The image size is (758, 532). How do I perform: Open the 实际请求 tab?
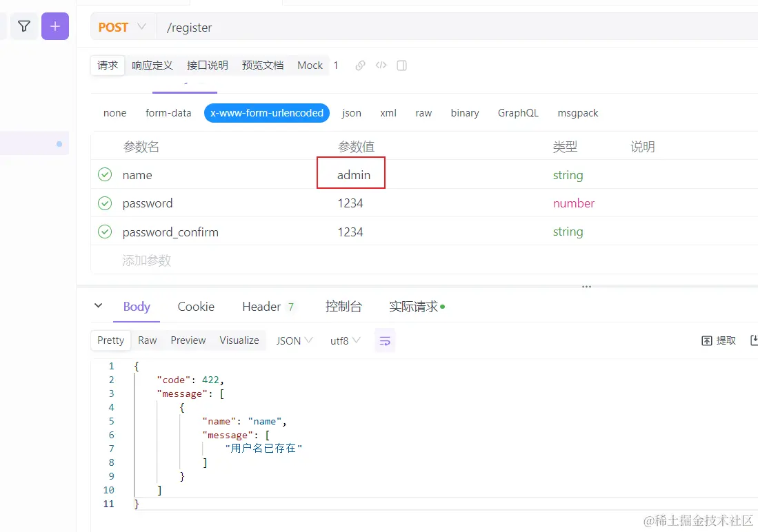coord(417,307)
